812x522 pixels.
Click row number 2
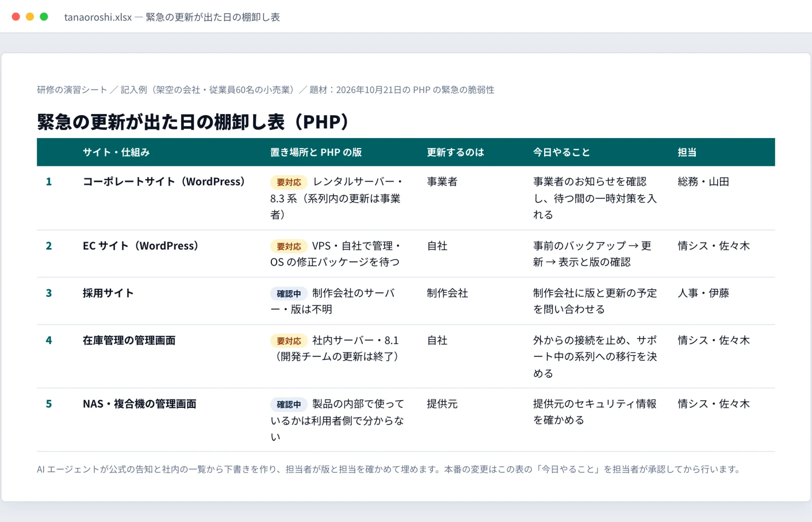coord(49,246)
